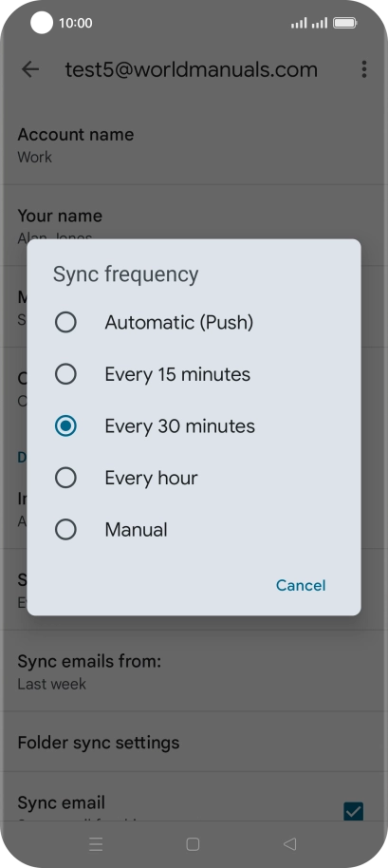Tap the back triangle navigation icon
This screenshot has width=388, height=868.
289,843
